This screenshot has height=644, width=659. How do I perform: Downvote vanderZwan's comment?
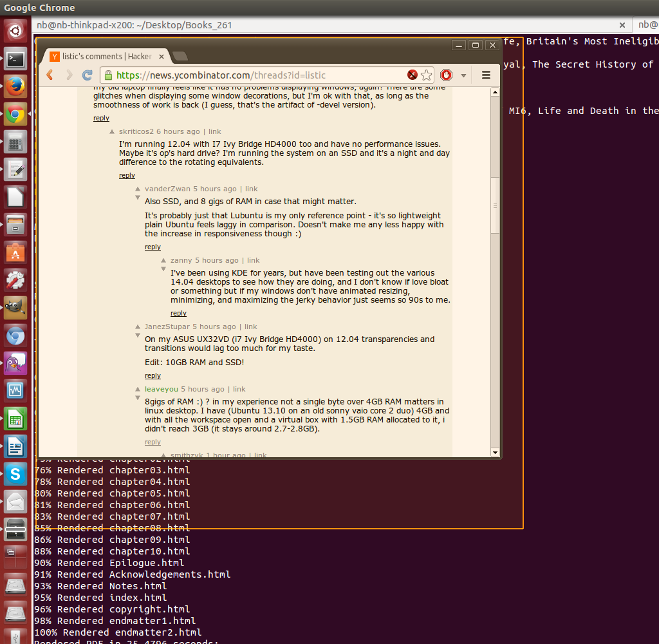(x=138, y=198)
